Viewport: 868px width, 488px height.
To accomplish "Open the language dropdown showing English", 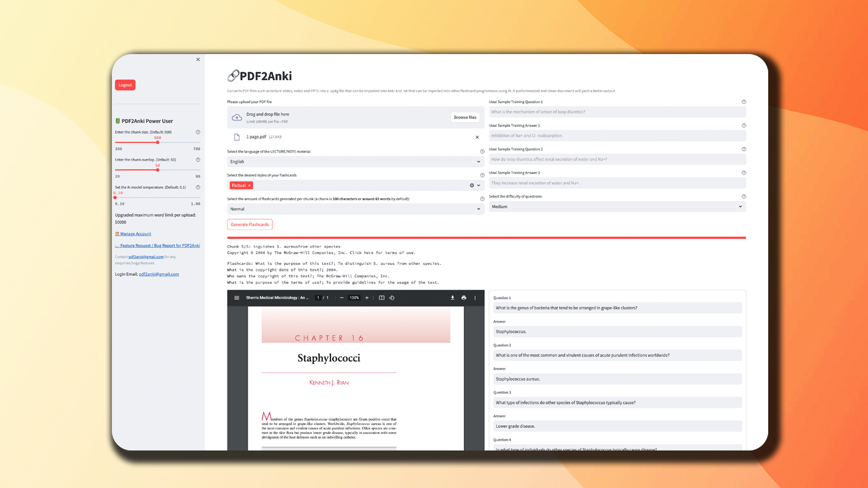I will (356, 161).
